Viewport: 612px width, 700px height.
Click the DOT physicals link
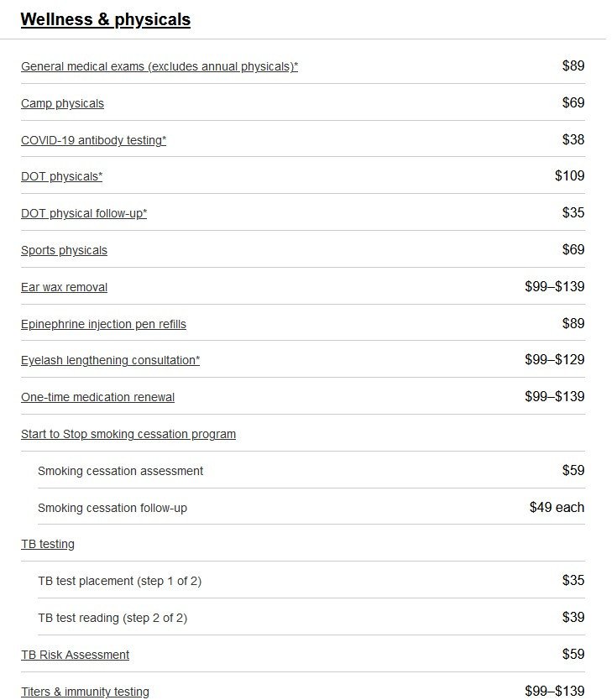coord(61,177)
